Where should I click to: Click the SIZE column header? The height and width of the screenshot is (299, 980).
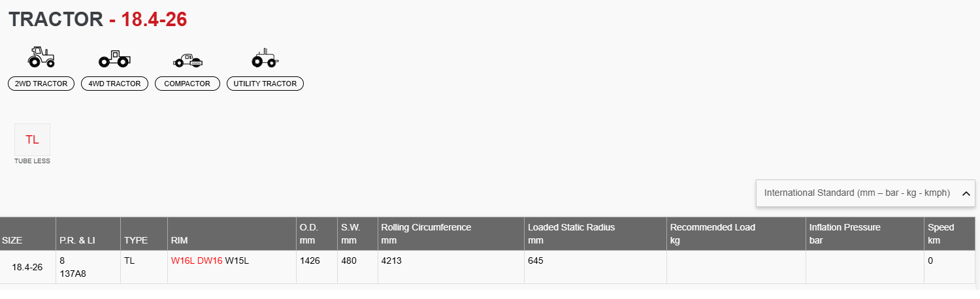pyautogui.click(x=12, y=240)
